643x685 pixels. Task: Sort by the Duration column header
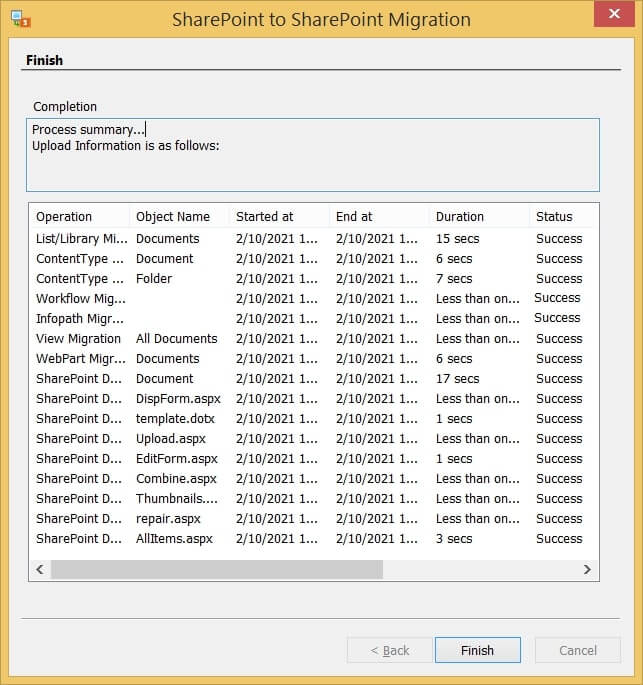(479, 217)
